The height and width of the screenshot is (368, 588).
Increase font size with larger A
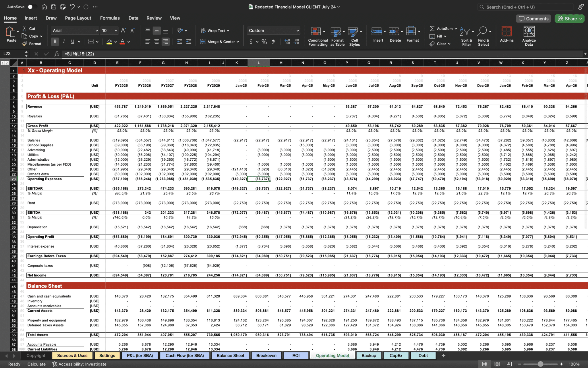123,30
